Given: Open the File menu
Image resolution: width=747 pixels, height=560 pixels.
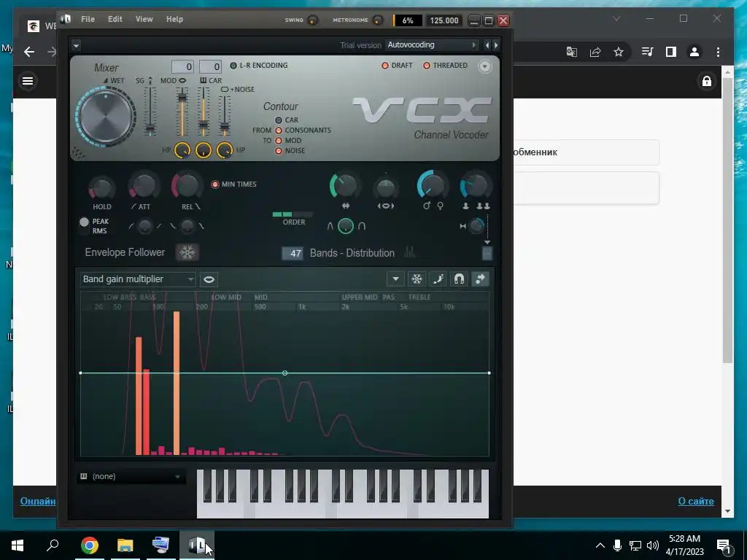Looking at the screenshot, I should point(88,19).
